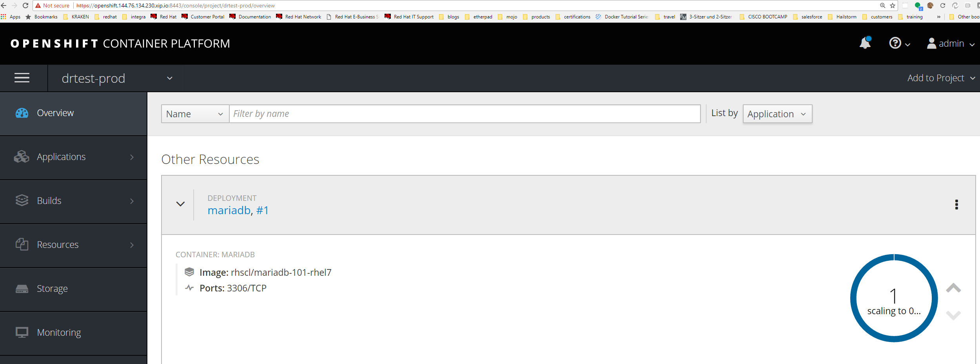Screen dimensions: 980x364
Task: Click the browser zoom magnifier icon
Action: (x=882, y=5)
